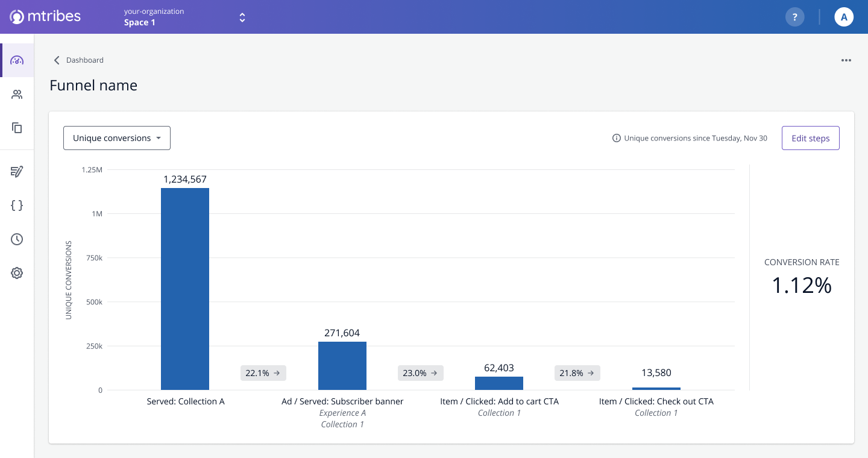Screen dimensions: 868x458
Task: Select the 271,604 Subscriber banner bar
Action: (342, 366)
